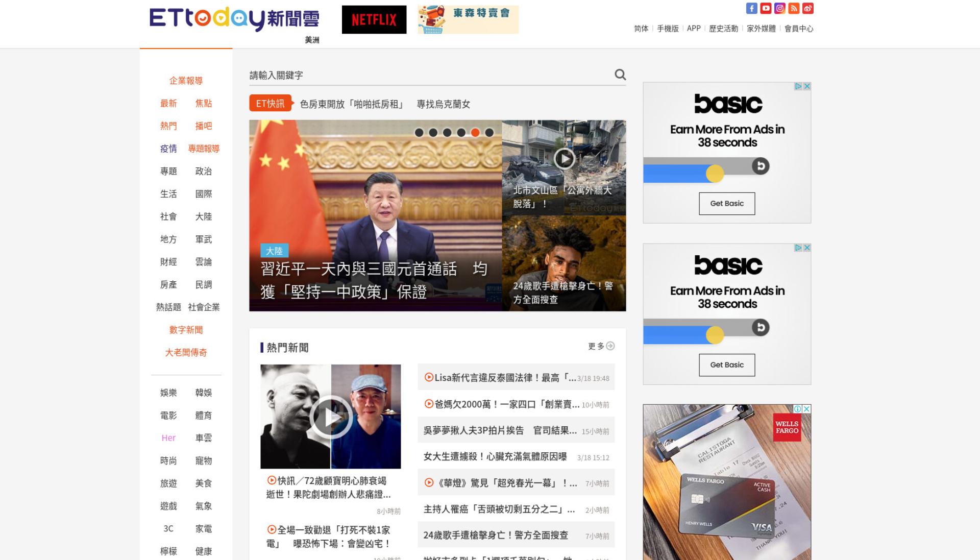The width and height of the screenshot is (980, 560).
Task: Open the 熱門 section
Action: [168, 126]
